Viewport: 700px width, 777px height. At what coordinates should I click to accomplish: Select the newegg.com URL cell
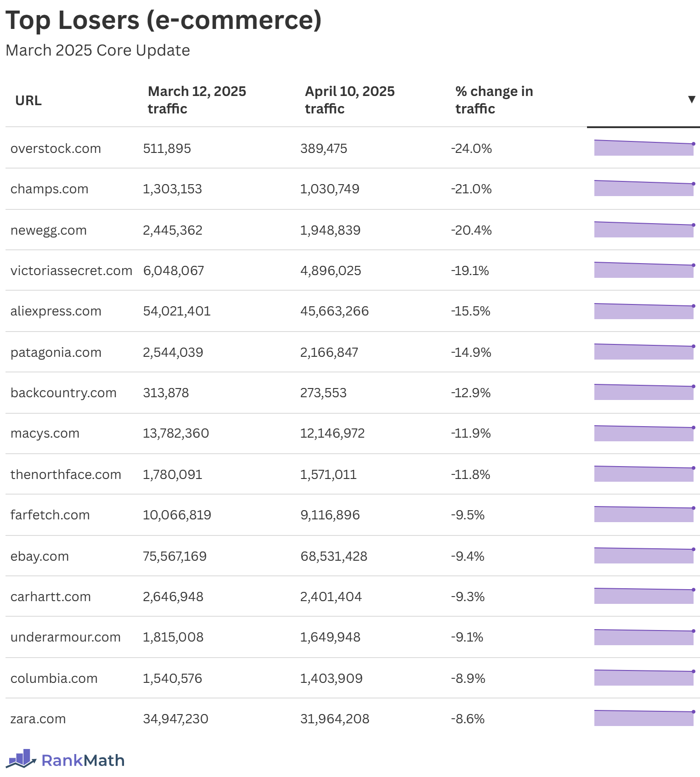tap(48, 230)
